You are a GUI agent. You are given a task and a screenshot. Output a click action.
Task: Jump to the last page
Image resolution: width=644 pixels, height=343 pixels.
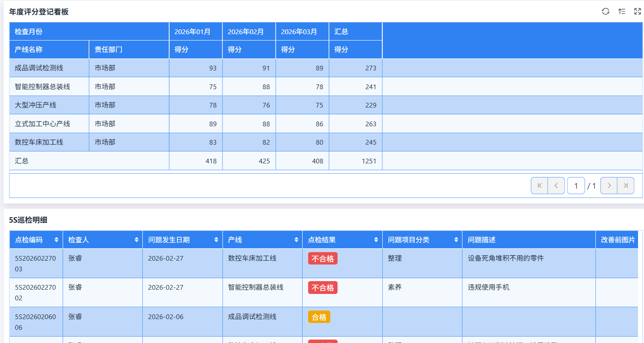tap(626, 186)
